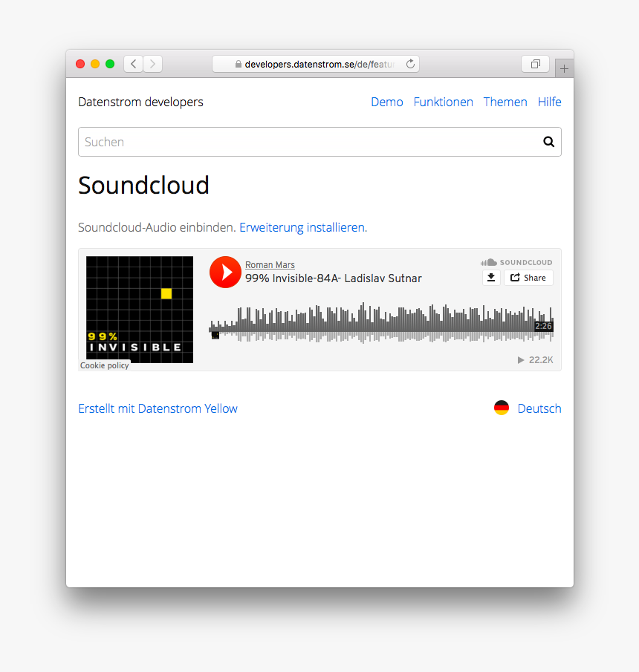Play the 99% Invisible track
The height and width of the screenshot is (672, 639).
[x=224, y=272]
